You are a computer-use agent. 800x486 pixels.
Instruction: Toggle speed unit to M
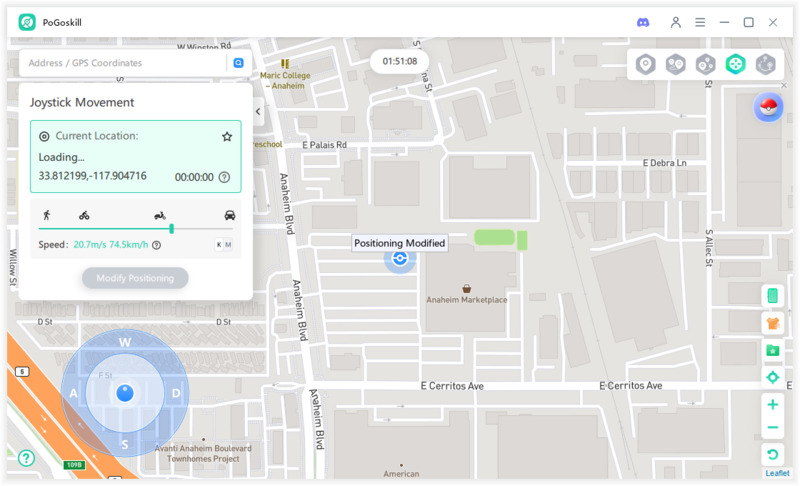pos(229,244)
